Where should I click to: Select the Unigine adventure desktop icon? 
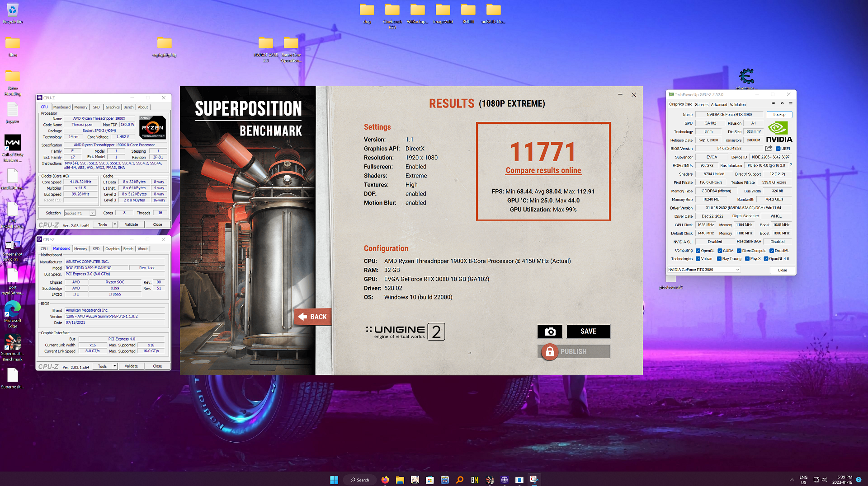(x=746, y=79)
